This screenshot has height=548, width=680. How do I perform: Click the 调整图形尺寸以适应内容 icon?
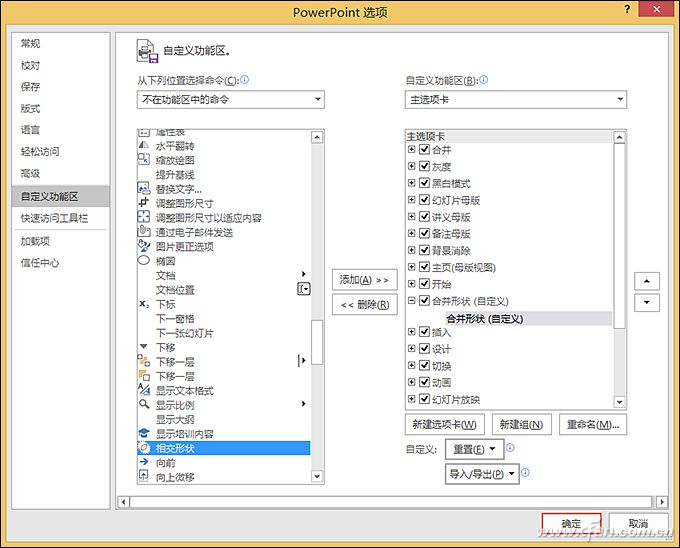[x=144, y=217]
